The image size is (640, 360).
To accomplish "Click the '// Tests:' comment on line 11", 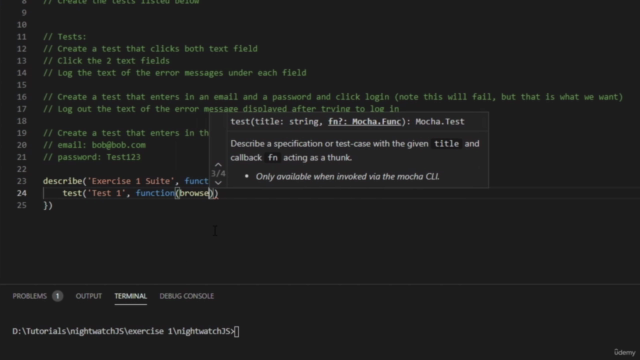I will pyautogui.click(x=65, y=37).
